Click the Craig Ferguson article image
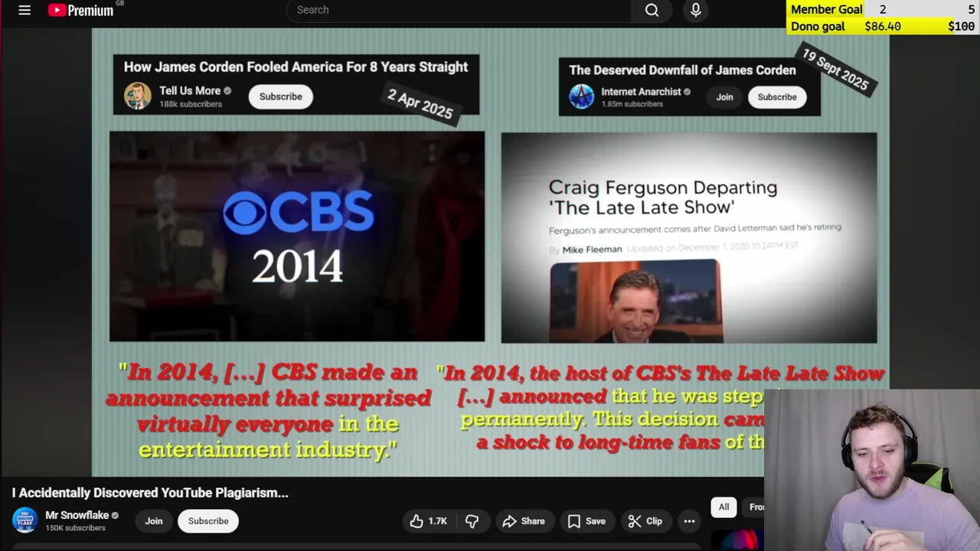The image size is (980, 551). click(x=635, y=302)
